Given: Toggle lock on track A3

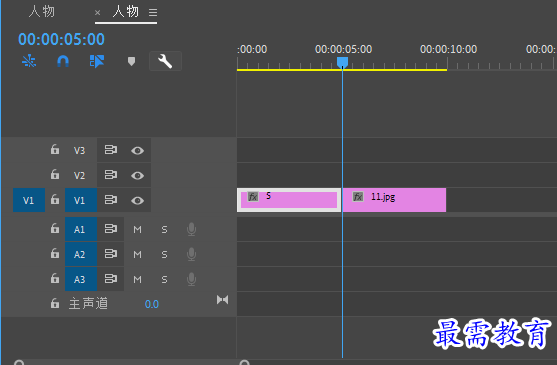Looking at the screenshot, I should (55, 278).
